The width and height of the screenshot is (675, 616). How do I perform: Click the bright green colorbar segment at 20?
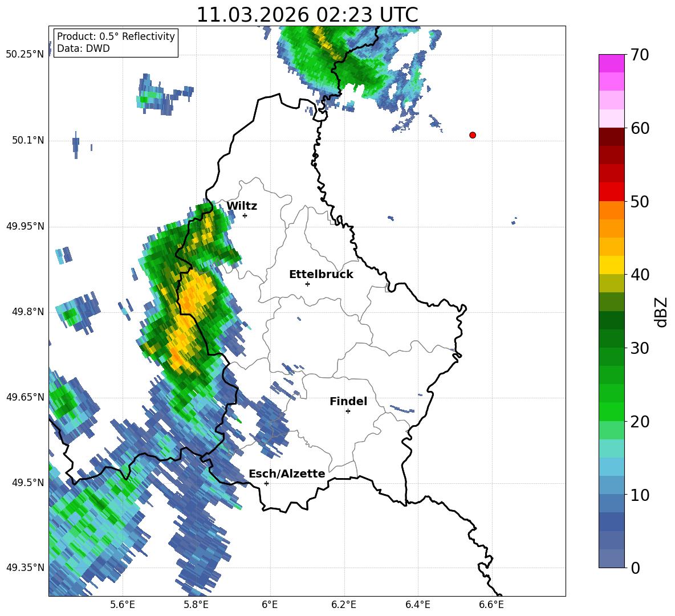(x=611, y=411)
